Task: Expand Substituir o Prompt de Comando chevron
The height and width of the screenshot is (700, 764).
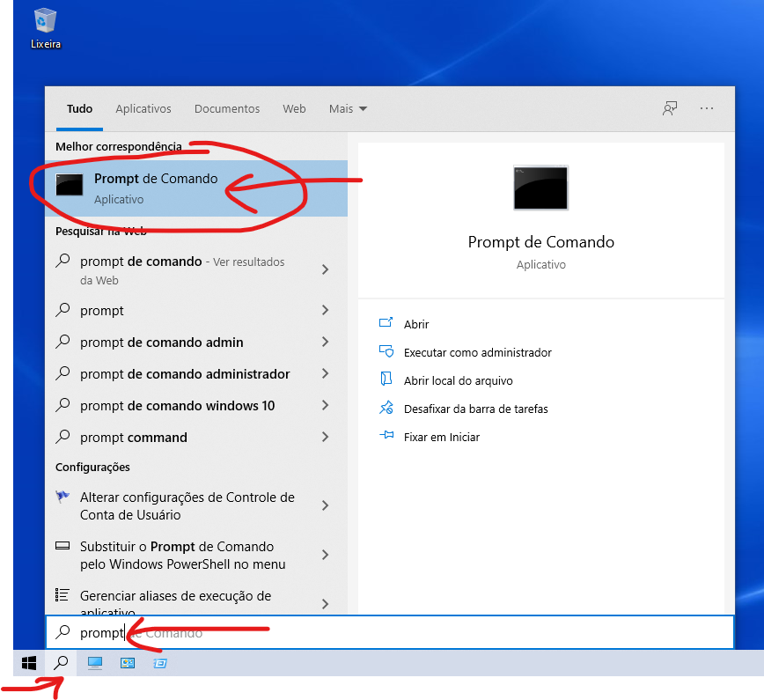Action: tap(326, 555)
